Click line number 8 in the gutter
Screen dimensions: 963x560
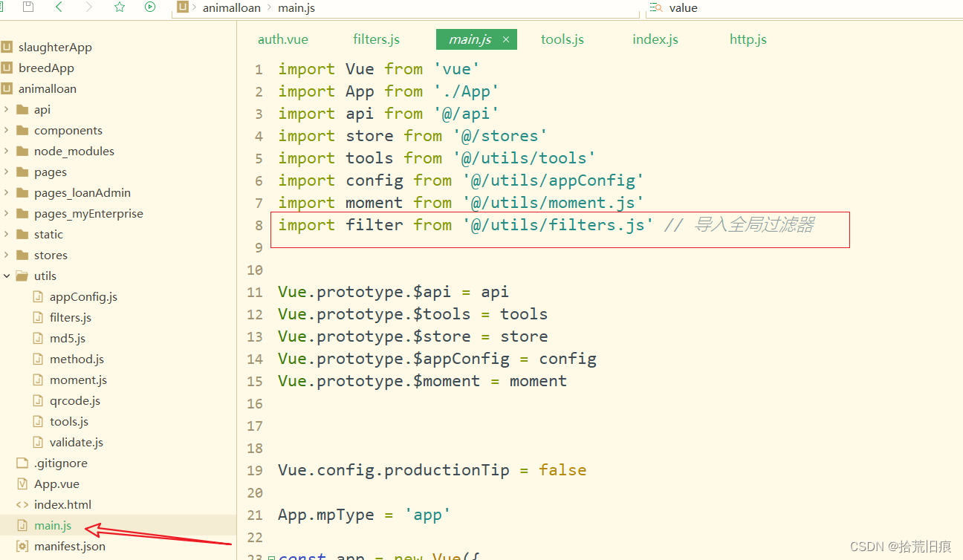click(259, 225)
